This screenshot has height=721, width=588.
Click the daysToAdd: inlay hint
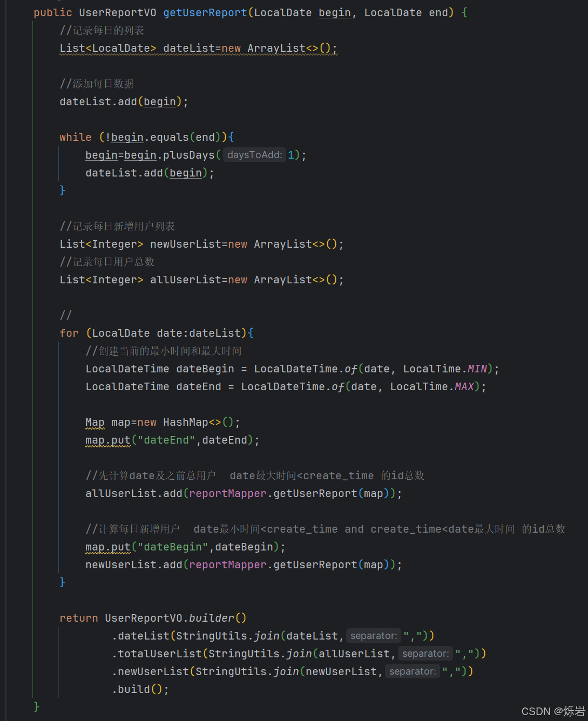click(x=254, y=155)
